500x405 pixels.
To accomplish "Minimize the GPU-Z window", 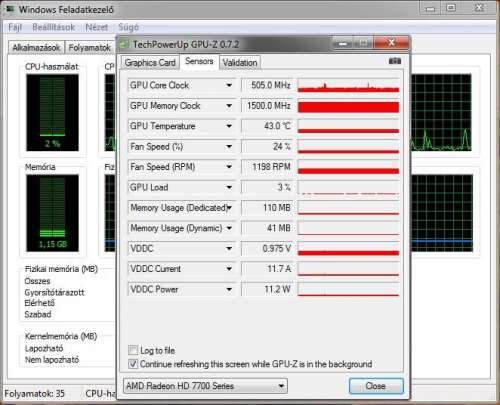I will [x=343, y=43].
